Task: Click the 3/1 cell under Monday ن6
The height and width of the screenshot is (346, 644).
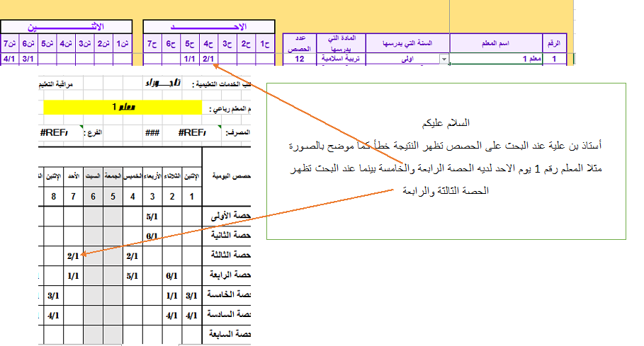Action: (x=28, y=60)
